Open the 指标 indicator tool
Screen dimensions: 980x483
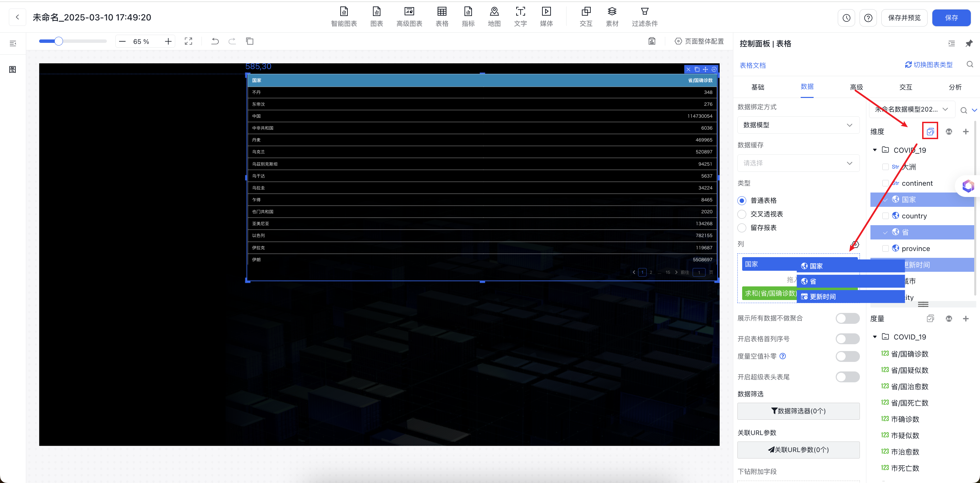[x=468, y=17]
